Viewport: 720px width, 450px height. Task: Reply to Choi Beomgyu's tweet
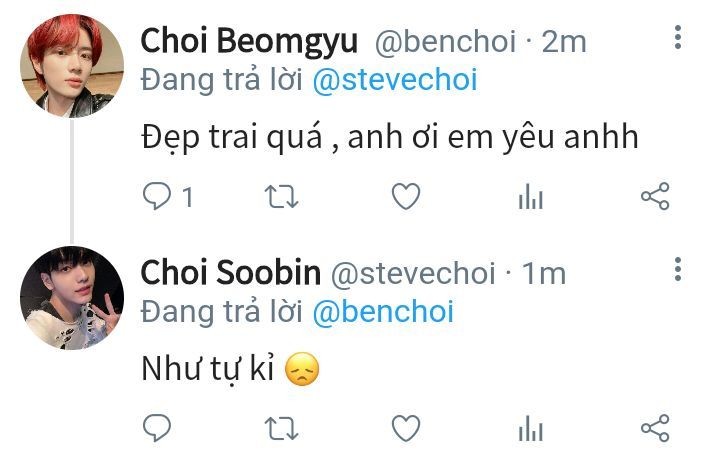157,197
